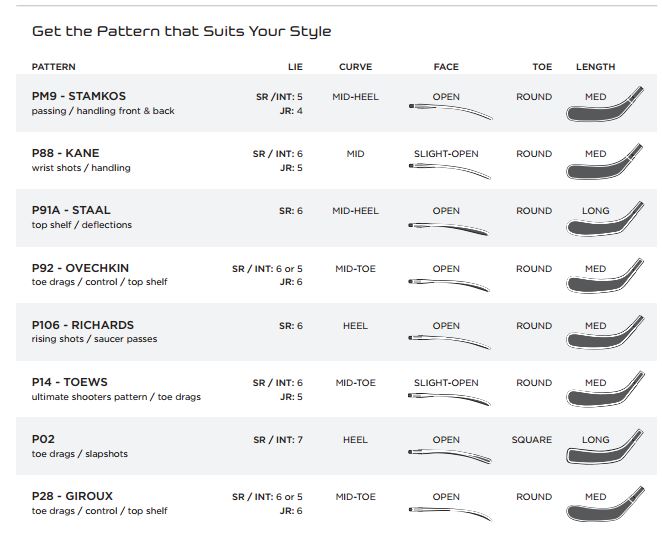The image size is (662, 554).
Task: Click the P14 Toews blade icon
Action: (x=605, y=389)
